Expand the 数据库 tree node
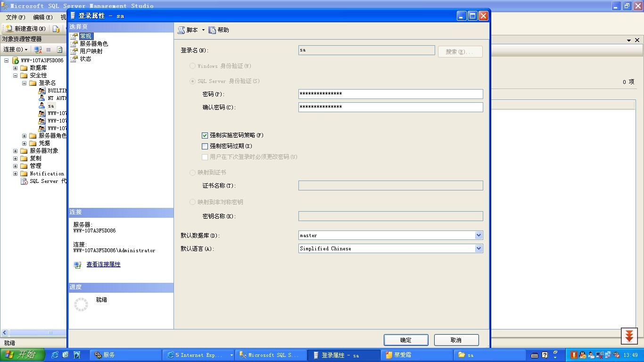644x362 pixels. coord(16,68)
